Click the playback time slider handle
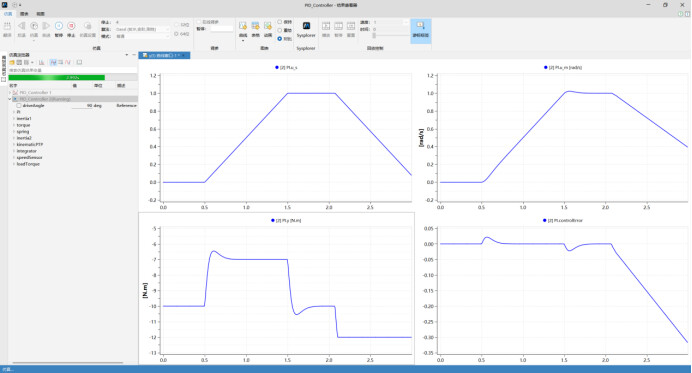Screen dimensions: 692x373 [x=374, y=35]
